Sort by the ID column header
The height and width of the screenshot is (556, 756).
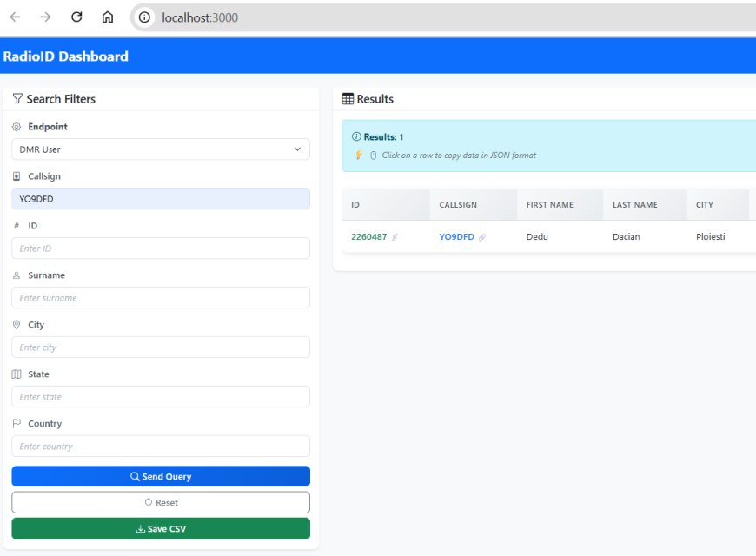pos(386,205)
